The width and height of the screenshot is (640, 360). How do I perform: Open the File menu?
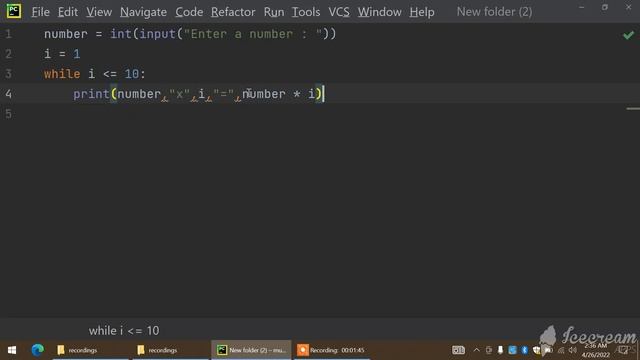pos(40,12)
